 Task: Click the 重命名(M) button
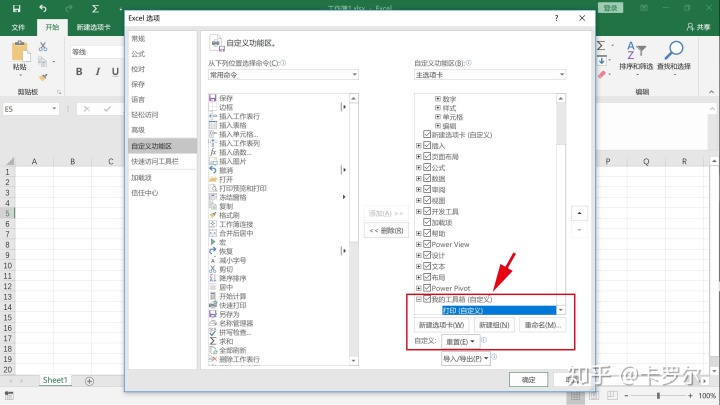tap(543, 325)
